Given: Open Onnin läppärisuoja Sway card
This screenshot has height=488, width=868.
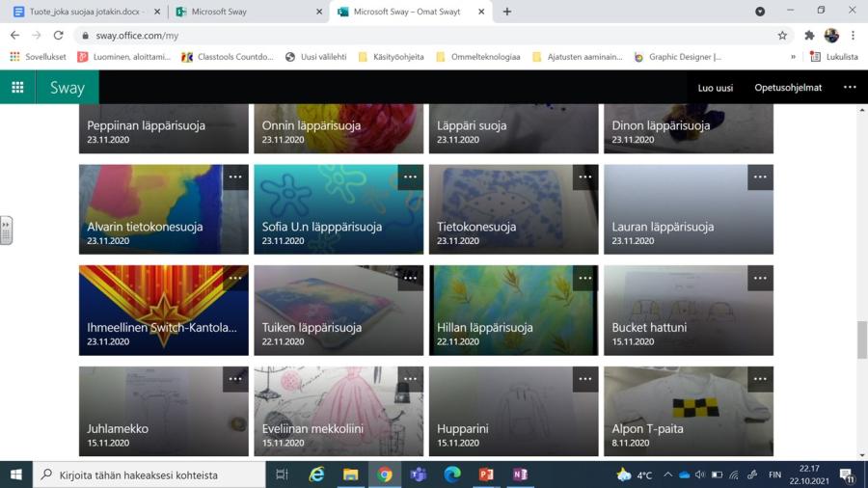Looking at the screenshot, I should coord(339,128).
